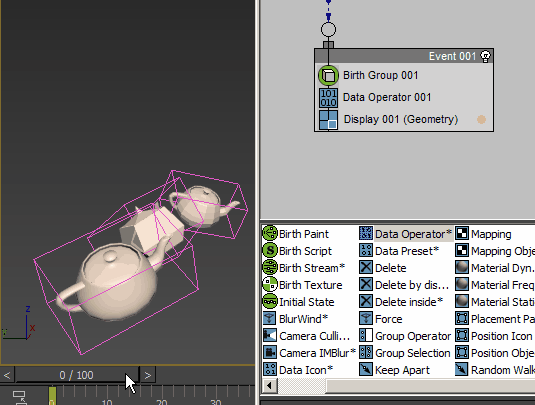Viewport: 535px width, 405px height.
Task: Select Data Operator 001 label in event
Action: click(x=387, y=98)
